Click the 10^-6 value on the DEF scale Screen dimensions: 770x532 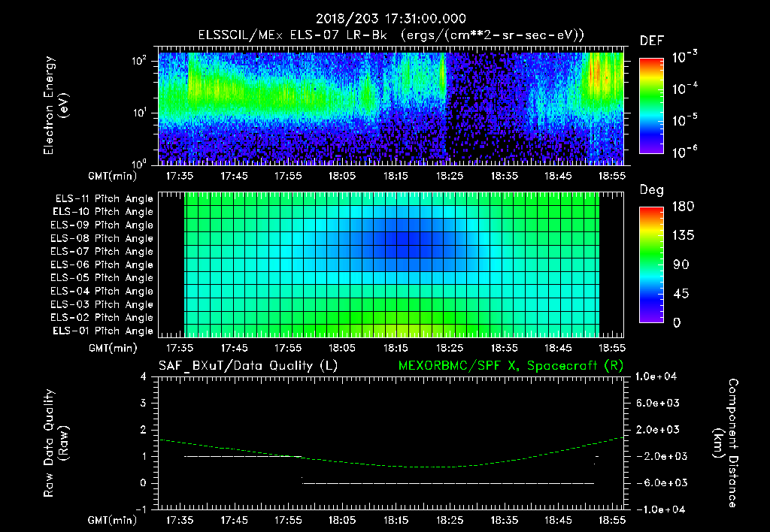[684, 152]
